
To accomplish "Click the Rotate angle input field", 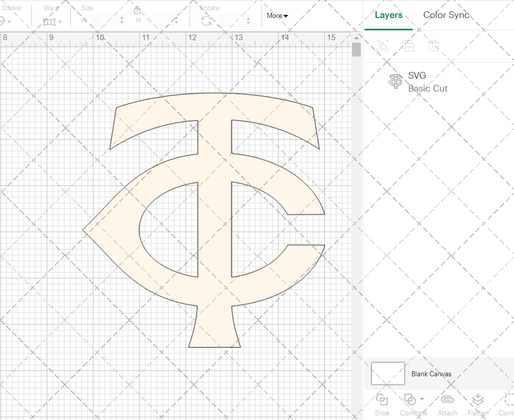I will [x=231, y=21].
